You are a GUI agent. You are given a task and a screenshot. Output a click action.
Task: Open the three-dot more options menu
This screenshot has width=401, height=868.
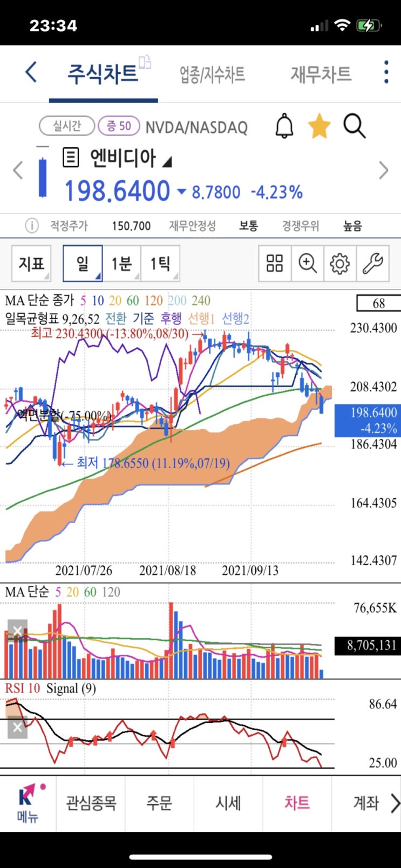coord(386,72)
